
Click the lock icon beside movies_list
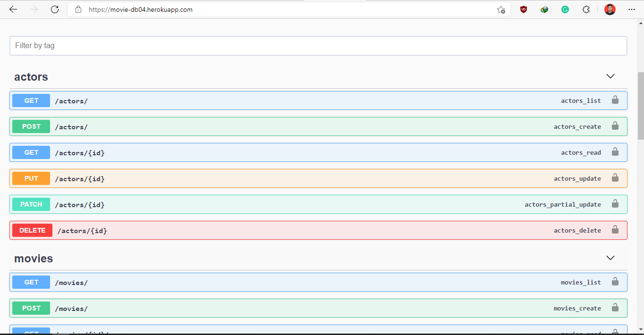[615, 282]
